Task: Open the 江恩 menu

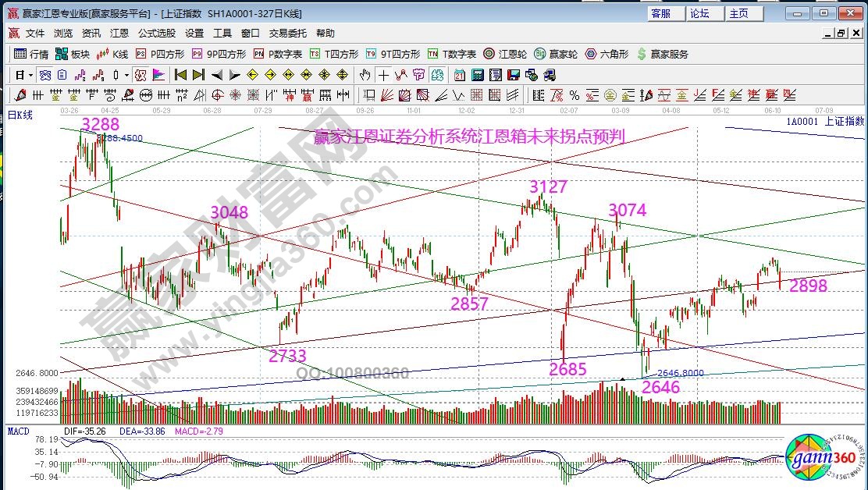Action: [x=119, y=34]
